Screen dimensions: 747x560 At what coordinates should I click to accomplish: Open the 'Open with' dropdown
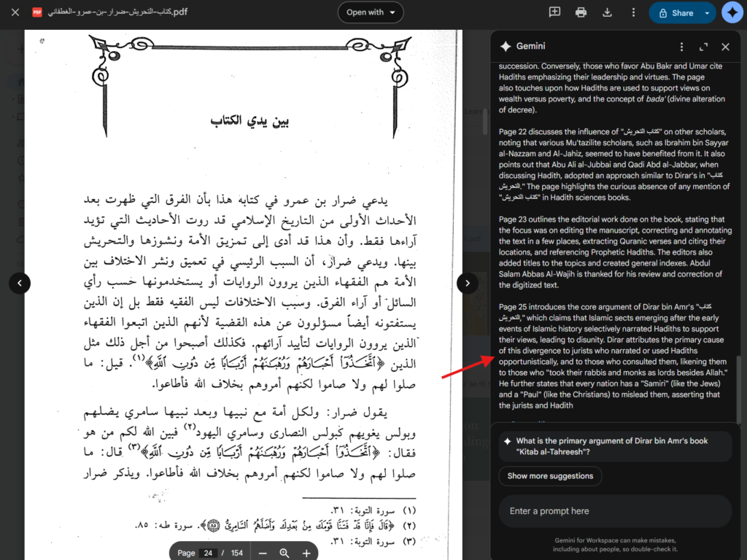click(x=371, y=12)
